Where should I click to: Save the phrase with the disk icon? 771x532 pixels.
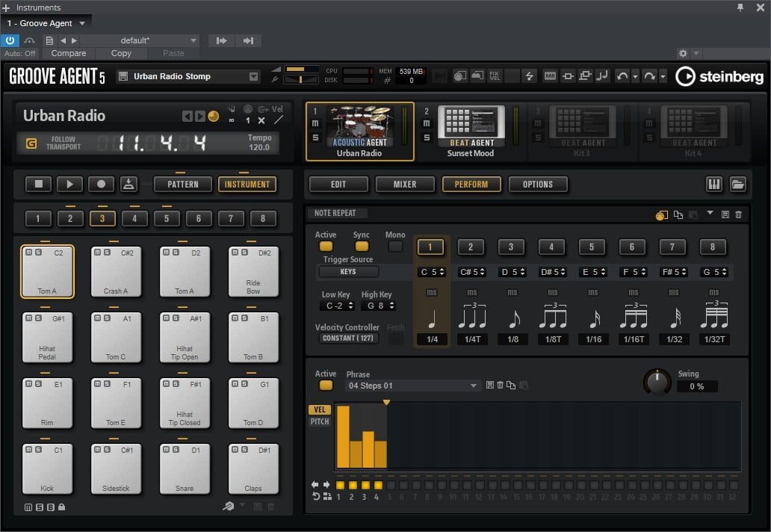(490, 385)
